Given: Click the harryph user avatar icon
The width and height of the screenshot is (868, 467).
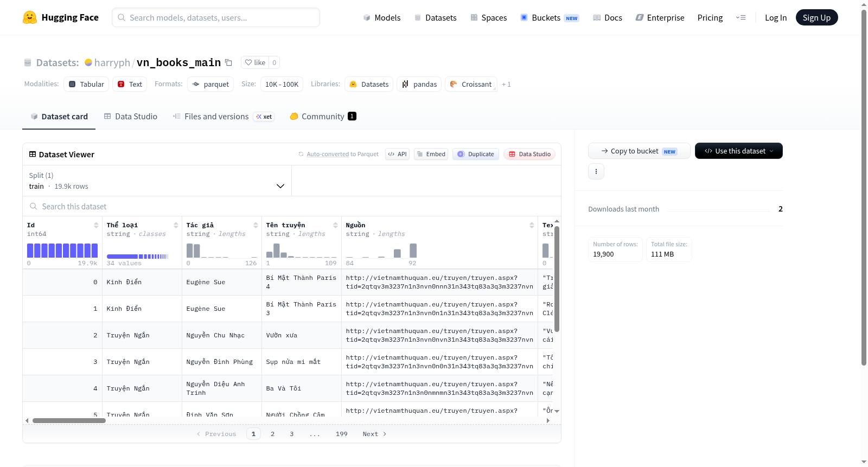Looking at the screenshot, I should click(88, 62).
